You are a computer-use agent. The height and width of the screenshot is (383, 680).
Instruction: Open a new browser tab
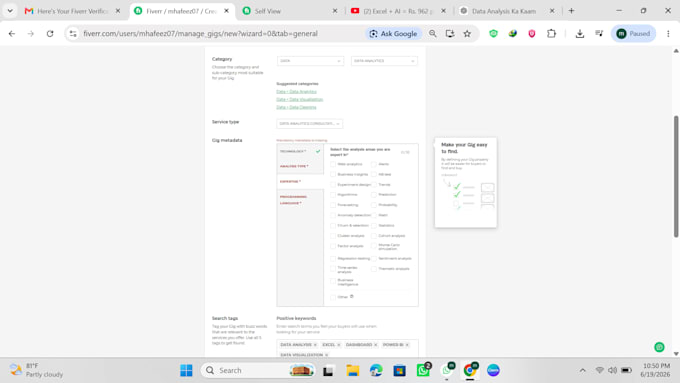tap(571, 11)
